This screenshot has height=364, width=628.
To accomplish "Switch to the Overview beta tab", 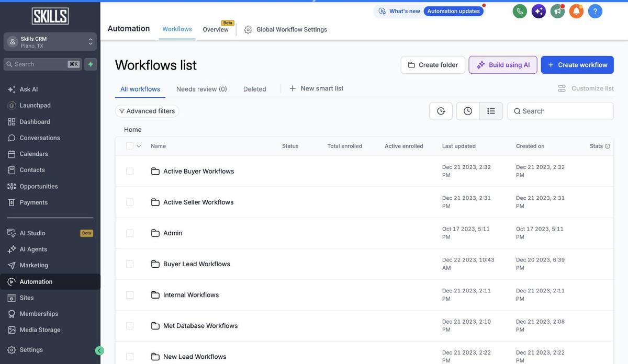I will tap(216, 30).
